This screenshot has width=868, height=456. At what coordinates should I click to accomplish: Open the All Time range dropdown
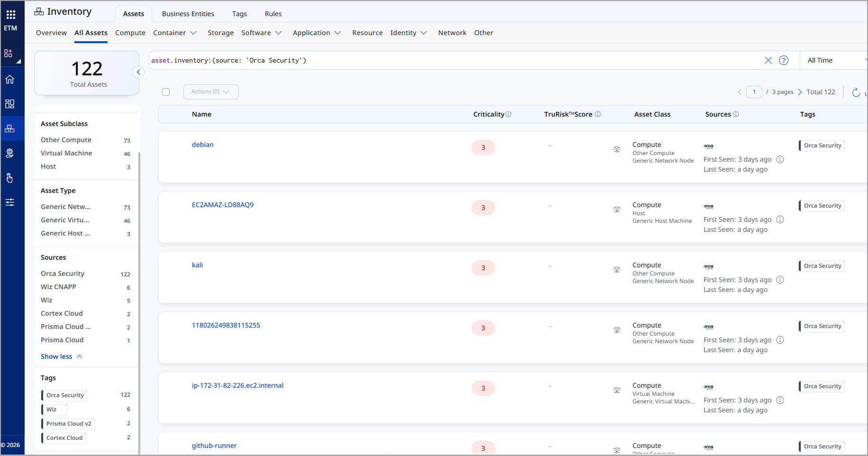tap(834, 60)
